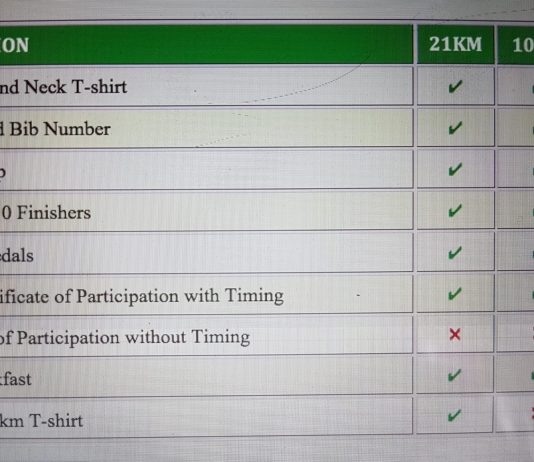The height and width of the screenshot is (462, 534).
Task: Click 'of Participation without Timing' text
Action: pyautogui.click(x=125, y=337)
